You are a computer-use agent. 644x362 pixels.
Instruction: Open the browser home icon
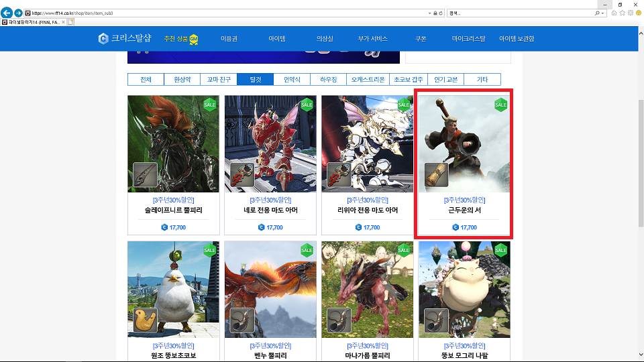pos(614,13)
